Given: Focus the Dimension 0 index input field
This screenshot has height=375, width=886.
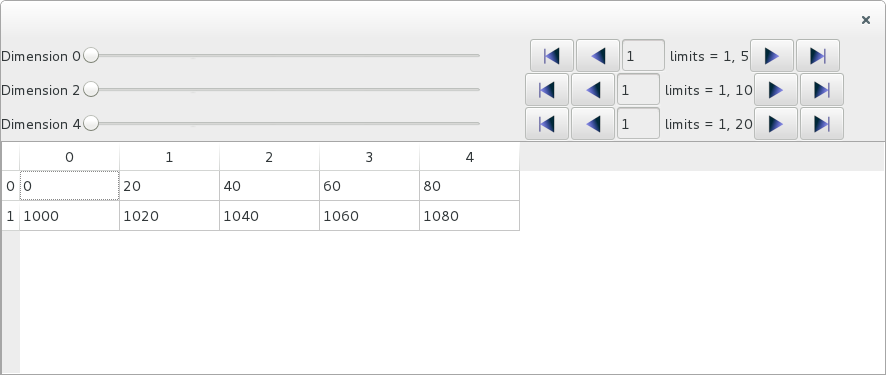Looking at the screenshot, I should tap(643, 56).
